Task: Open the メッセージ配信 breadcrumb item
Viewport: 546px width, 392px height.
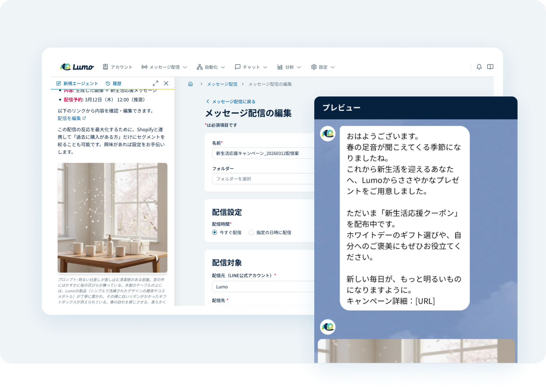Action: 222,84
